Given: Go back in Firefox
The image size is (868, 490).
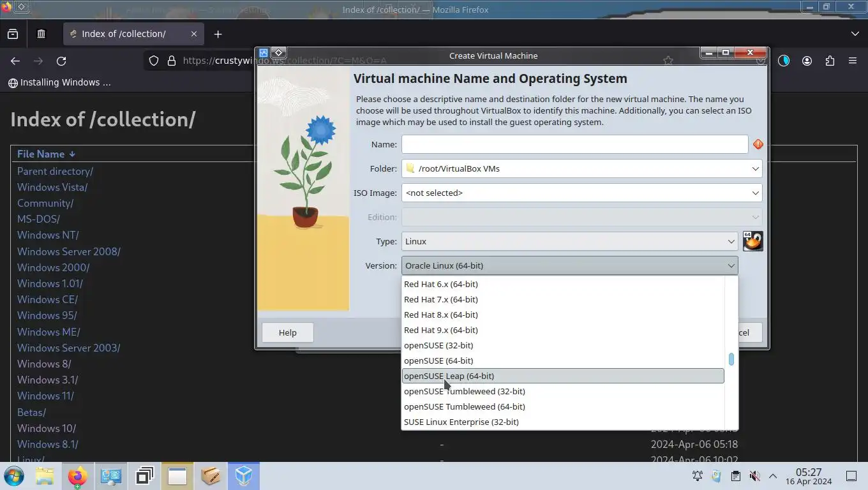Looking at the screenshot, I should [x=15, y=61].
